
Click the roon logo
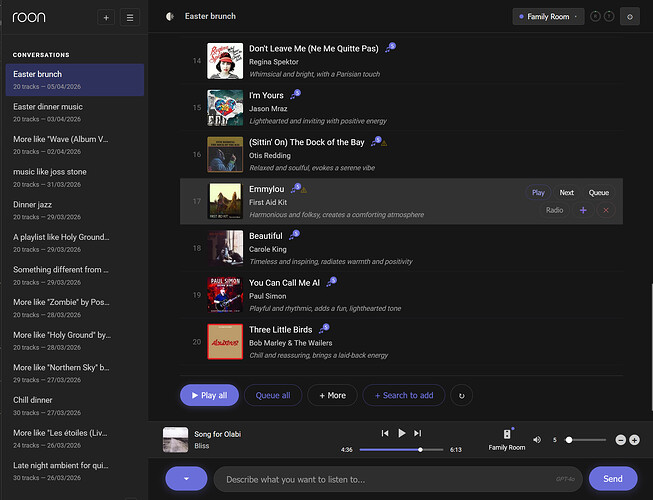point(29,17)
